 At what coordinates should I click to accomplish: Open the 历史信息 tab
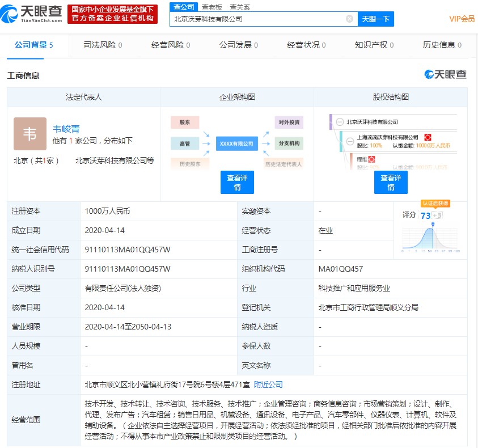pyautogui.click(x=442, y=45)
